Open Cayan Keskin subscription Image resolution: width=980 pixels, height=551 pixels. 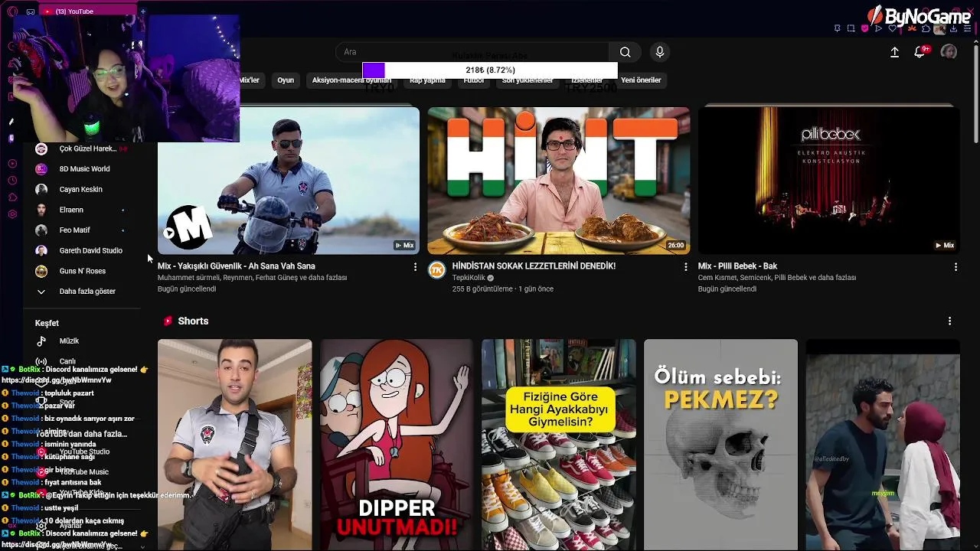coord(80,190)
